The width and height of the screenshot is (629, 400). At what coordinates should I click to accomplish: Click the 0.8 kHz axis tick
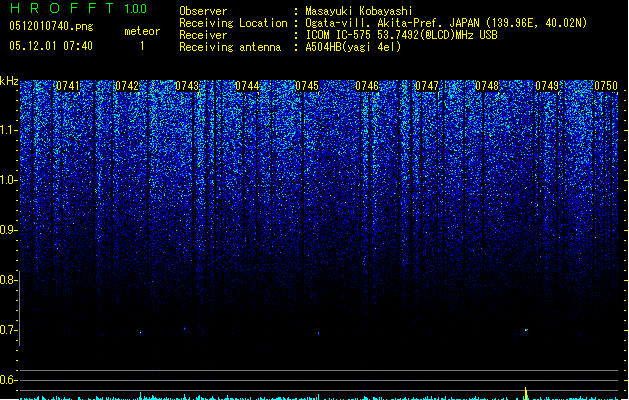(8, 280)
